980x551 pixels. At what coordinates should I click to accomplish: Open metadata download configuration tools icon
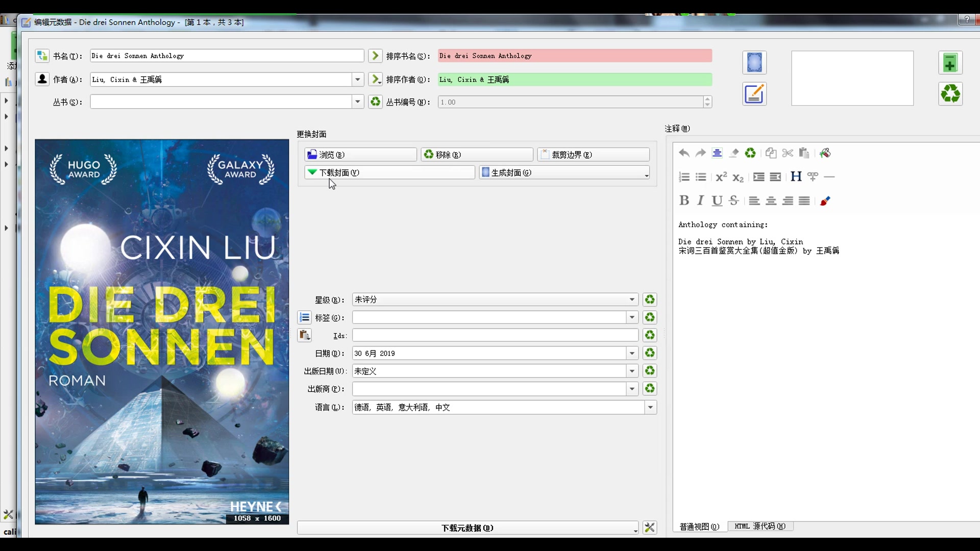point(649,528)
